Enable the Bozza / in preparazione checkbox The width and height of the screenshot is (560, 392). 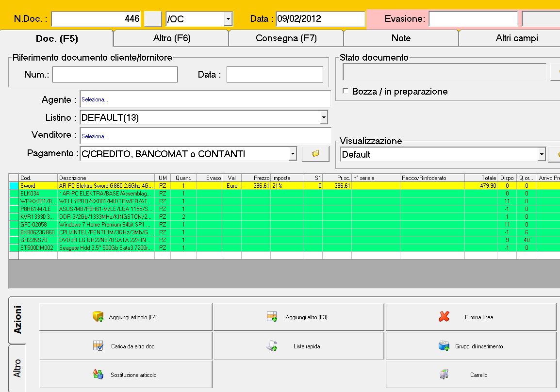click(346, 91)
